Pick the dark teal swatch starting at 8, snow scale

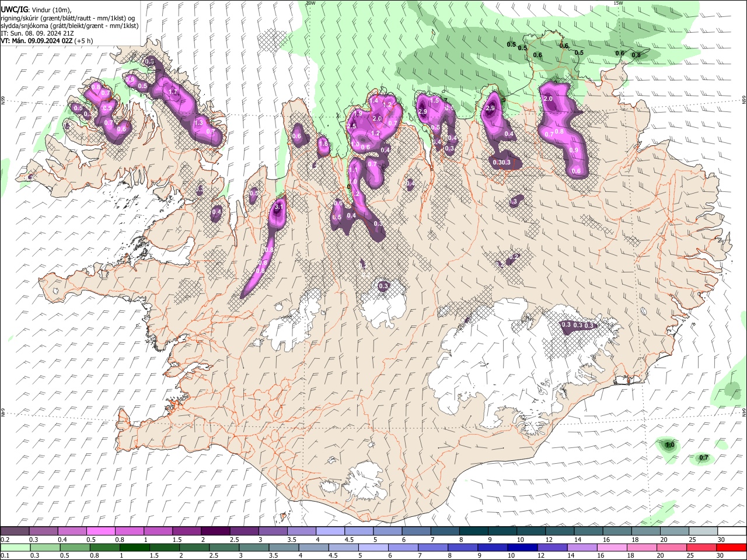(x=474, y=531)
